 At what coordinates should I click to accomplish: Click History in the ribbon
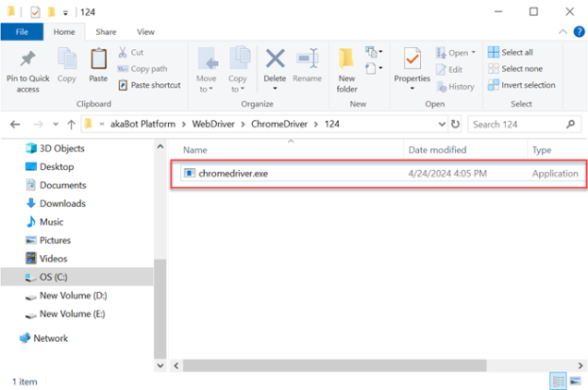(455, 87)
